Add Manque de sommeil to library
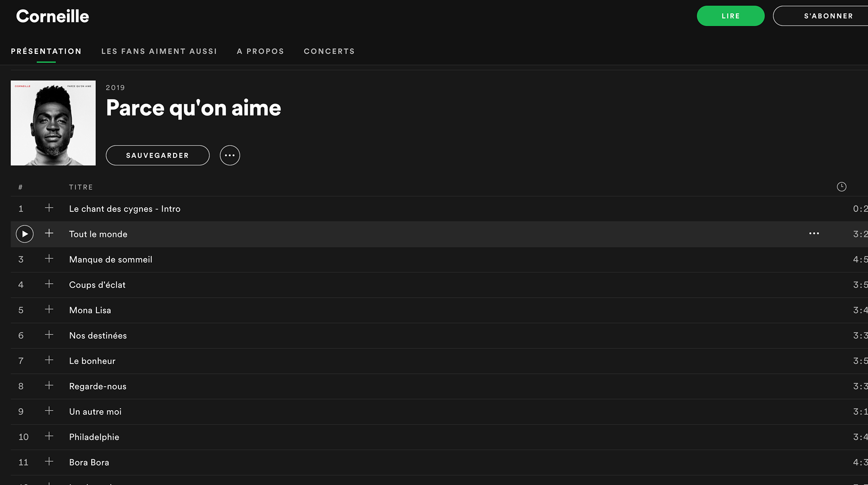The height and width of the screenshot is (485, 868). tap(49, 259)
